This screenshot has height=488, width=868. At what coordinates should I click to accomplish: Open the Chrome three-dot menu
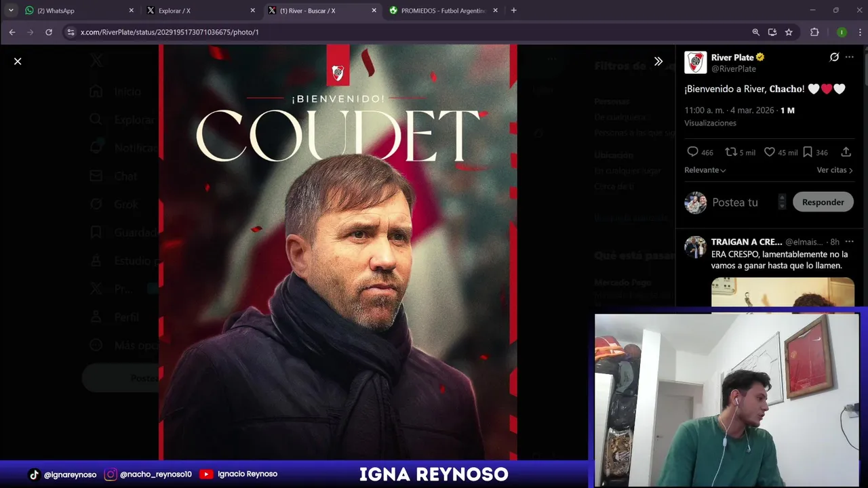(859, 32)
